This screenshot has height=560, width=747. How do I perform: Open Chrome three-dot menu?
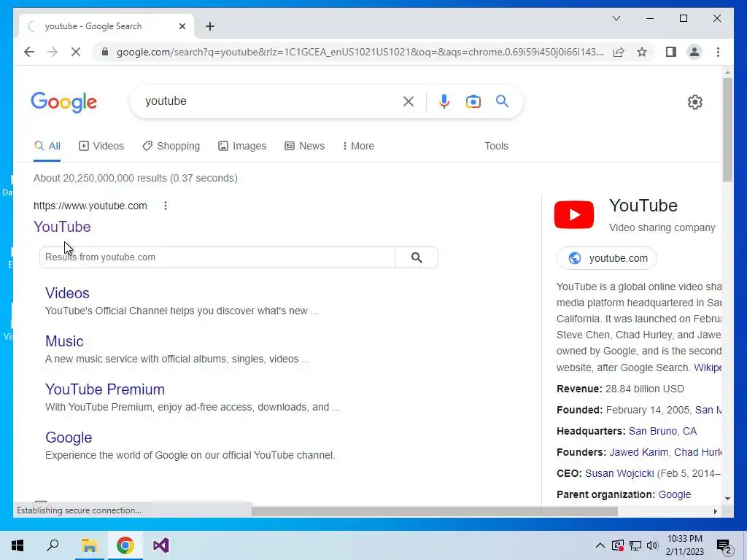point(718,52)
